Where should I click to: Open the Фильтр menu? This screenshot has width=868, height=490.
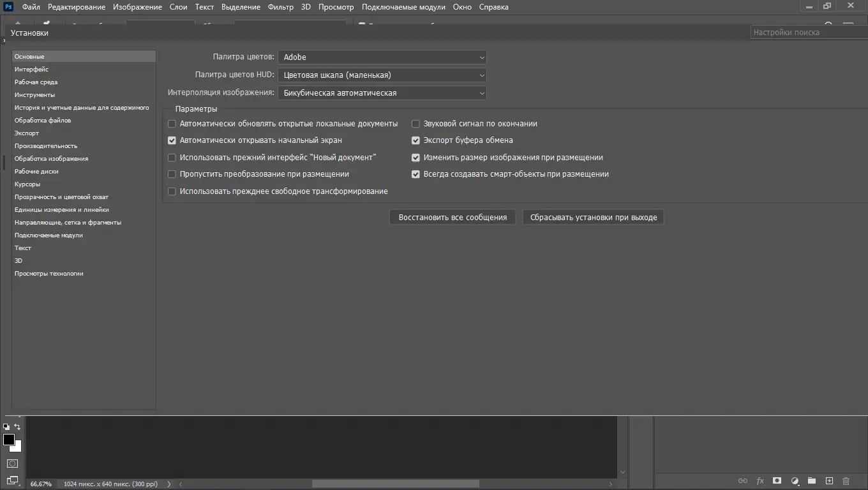[281, 7]
